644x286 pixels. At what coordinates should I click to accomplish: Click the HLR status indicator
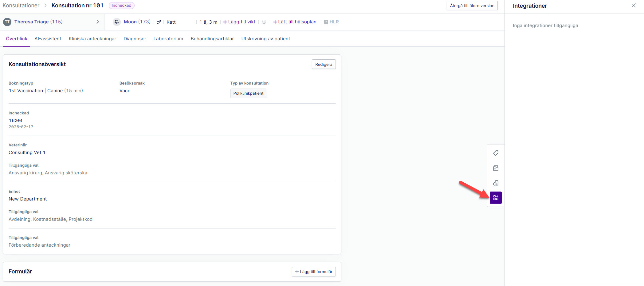point(331,22)
